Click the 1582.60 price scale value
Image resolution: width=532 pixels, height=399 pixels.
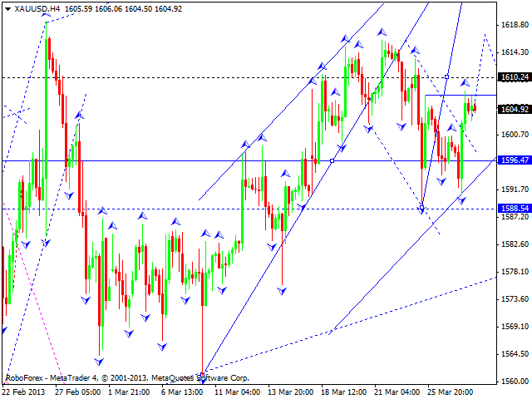[515, 244]
